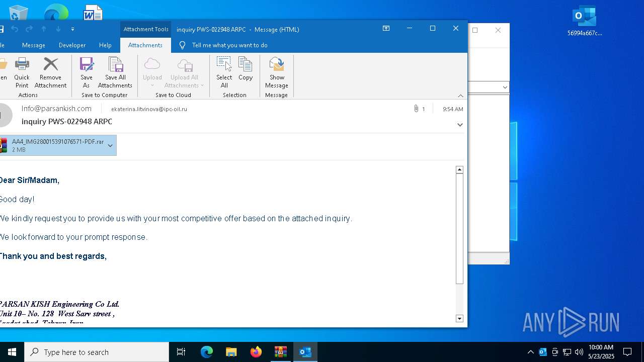
Task: Open the Developer tab
Action: (72, 45)
